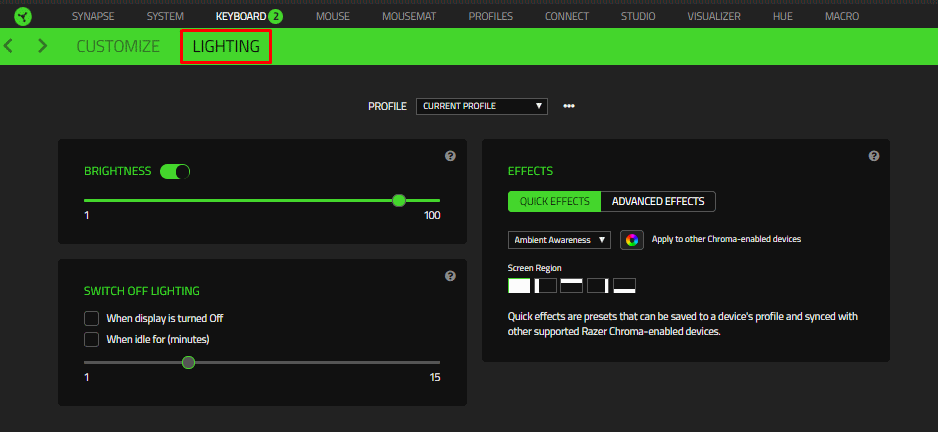Select the top screen region
The width and height of the screenshot is (938, 432).
pyautogui.click(x=571, y=285)
